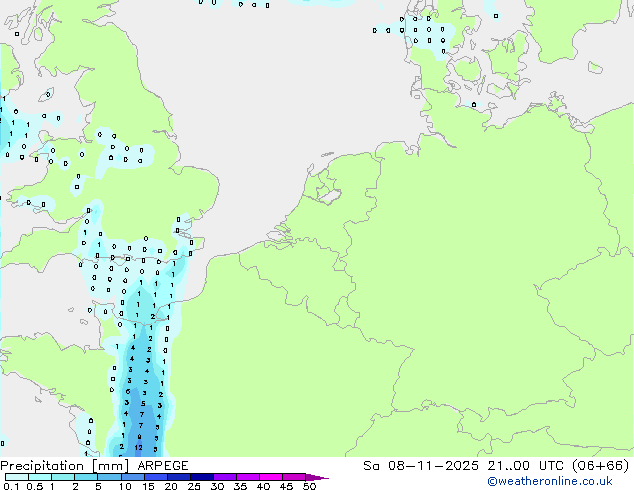Click the legend label "40"
The image size is (634, 490).
263,486
